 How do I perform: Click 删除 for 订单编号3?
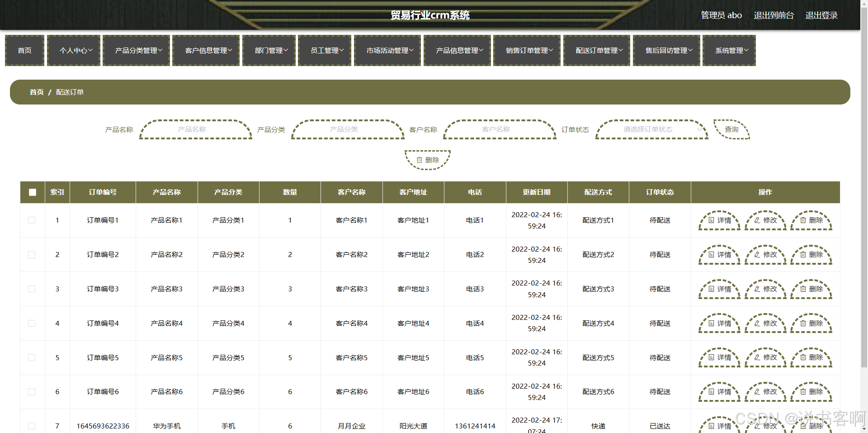coord(811,289)
